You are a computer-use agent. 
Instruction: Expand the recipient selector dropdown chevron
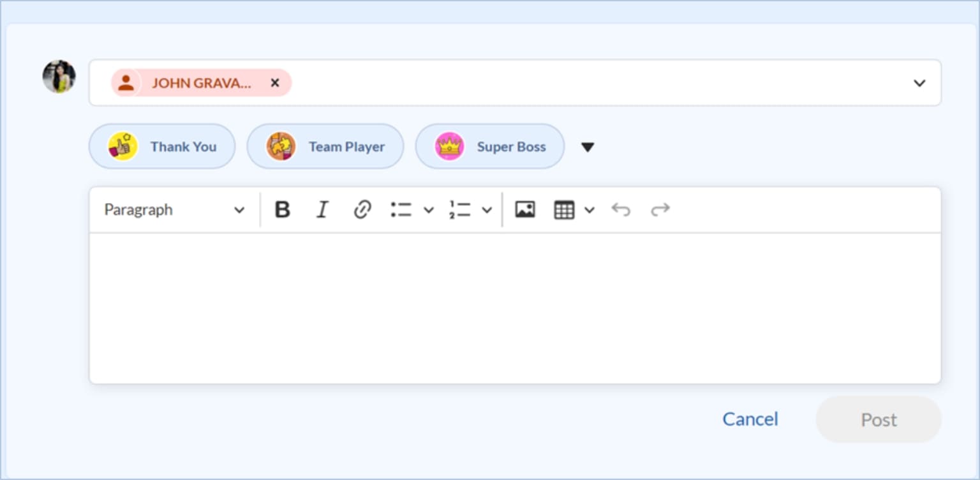pos(919,83)
